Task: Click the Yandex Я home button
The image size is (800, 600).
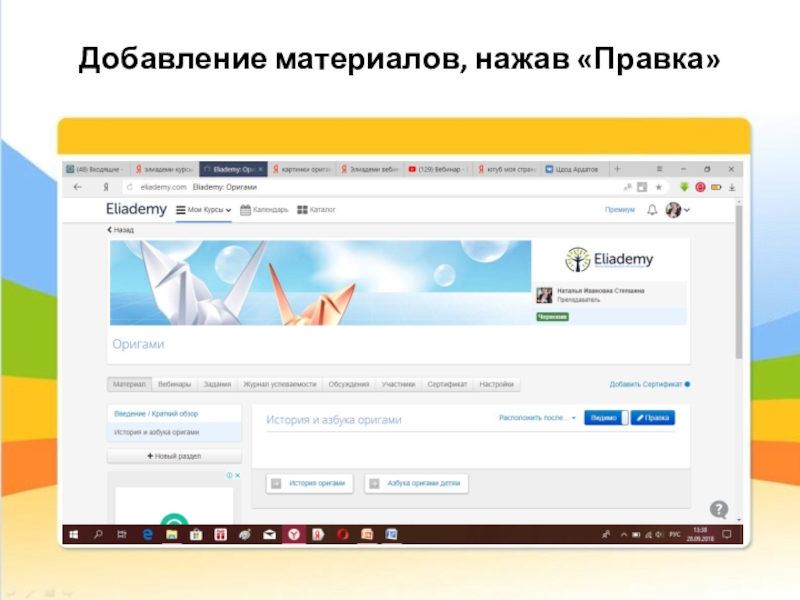Action: 106,187
